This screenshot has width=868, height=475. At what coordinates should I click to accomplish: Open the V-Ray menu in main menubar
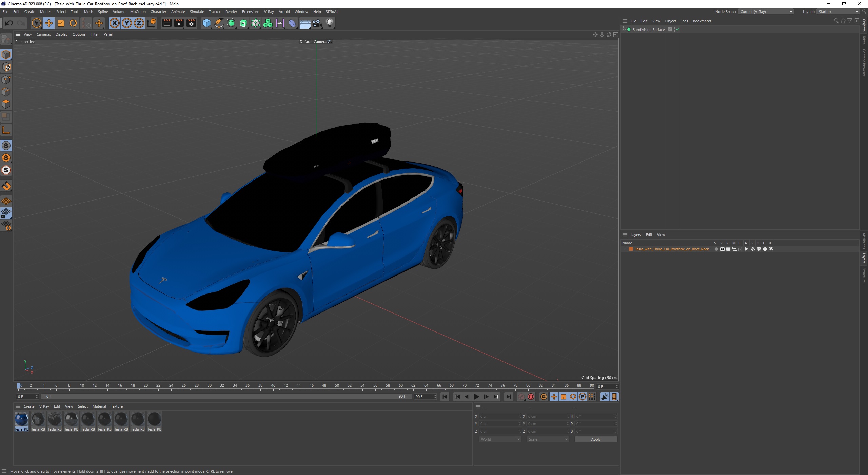point(269,12)
